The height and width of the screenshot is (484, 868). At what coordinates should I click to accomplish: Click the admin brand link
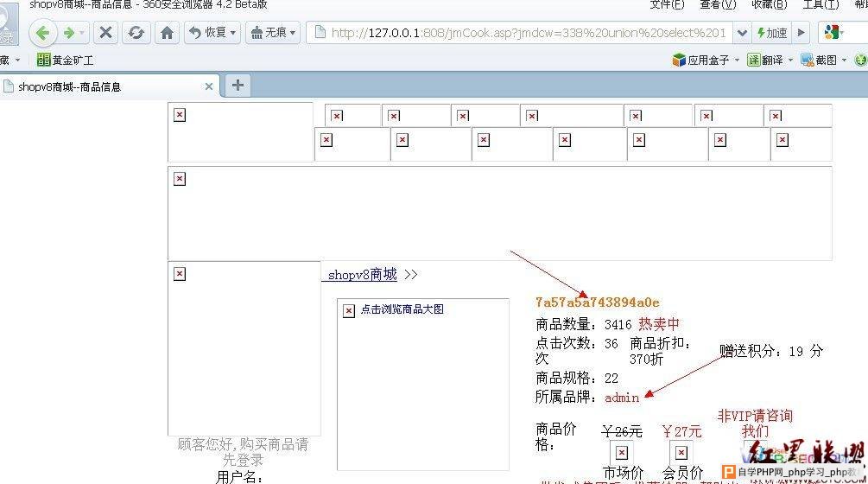pyautogui.click(x=622, y=398)
